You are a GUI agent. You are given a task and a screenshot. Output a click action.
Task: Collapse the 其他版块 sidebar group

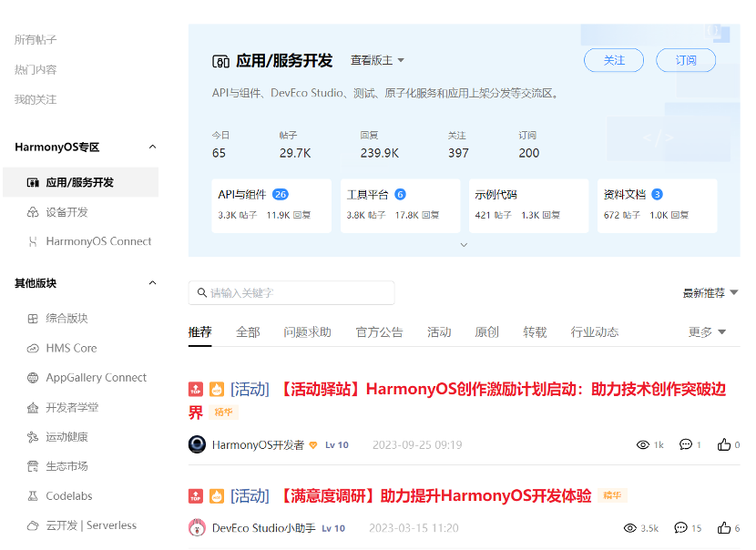[152, 283]
